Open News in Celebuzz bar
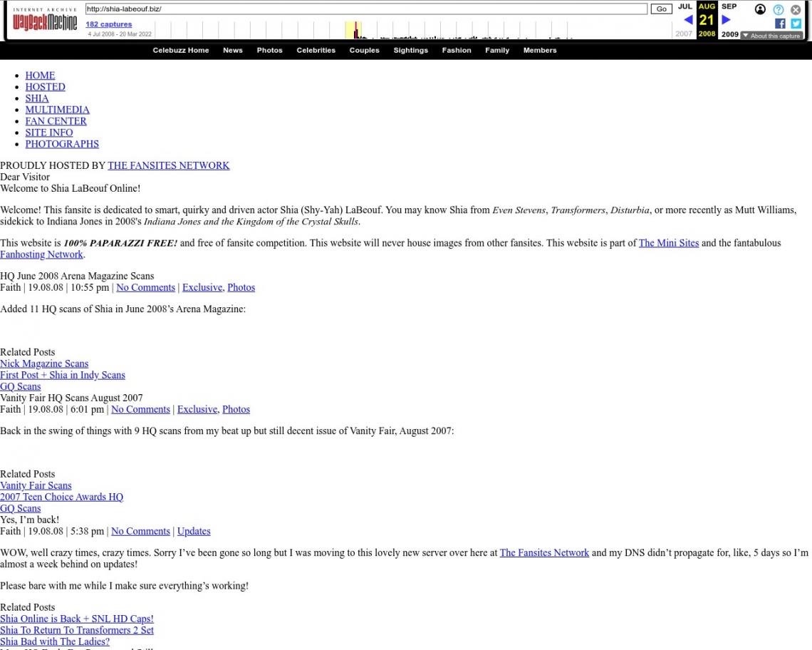The image size is (812, 650). [232, 51]
